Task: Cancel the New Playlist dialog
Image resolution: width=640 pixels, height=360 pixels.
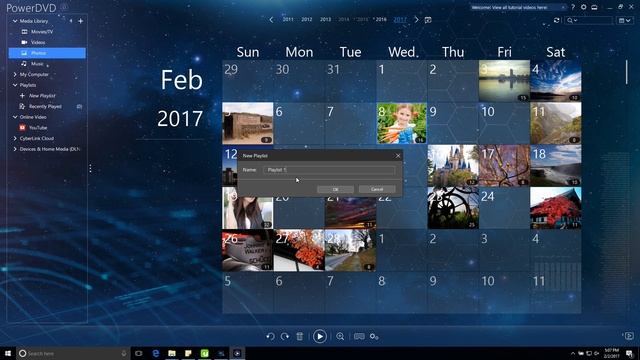Action: (x=377, y=189)
